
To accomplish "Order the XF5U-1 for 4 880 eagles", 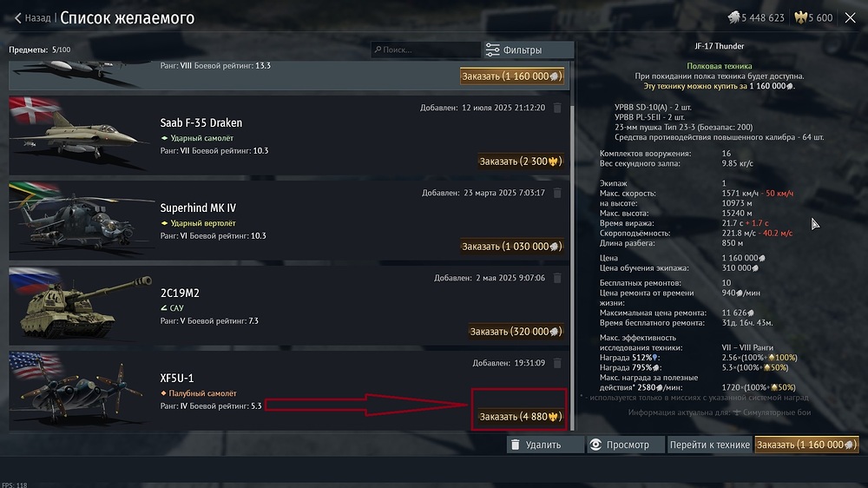I will coord(520,417).
